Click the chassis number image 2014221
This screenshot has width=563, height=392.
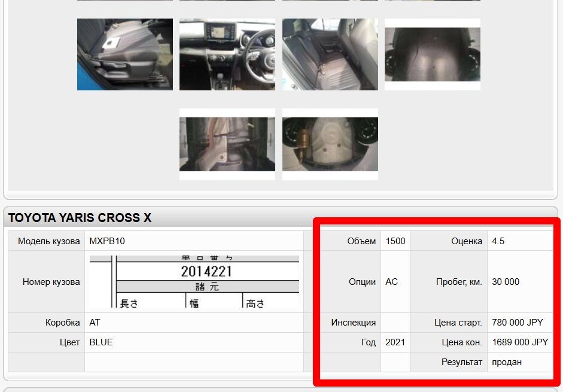pos(194,281)
